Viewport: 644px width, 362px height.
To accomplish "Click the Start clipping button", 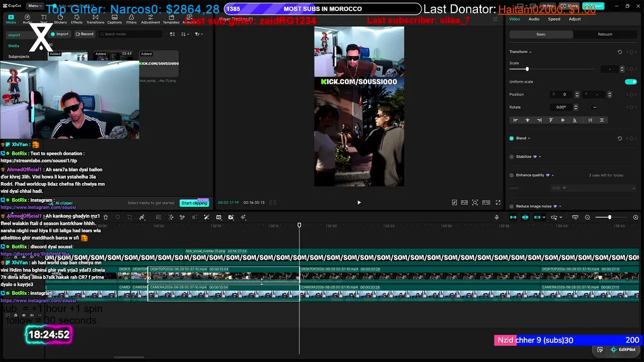I will pos(194,203).
